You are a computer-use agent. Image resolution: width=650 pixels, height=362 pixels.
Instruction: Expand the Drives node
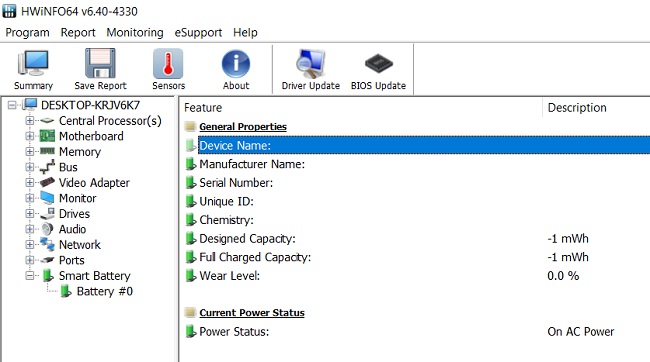click(x=30, y=214)
